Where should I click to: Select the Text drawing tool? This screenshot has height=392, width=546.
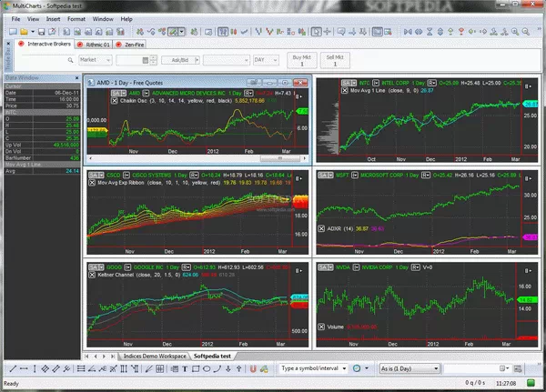(x=185, y=368)
